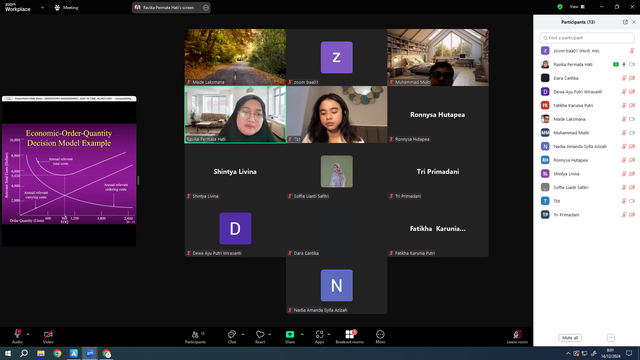Click the green Share screen button
Screen dimensions: 640x360
pos(290,336)
